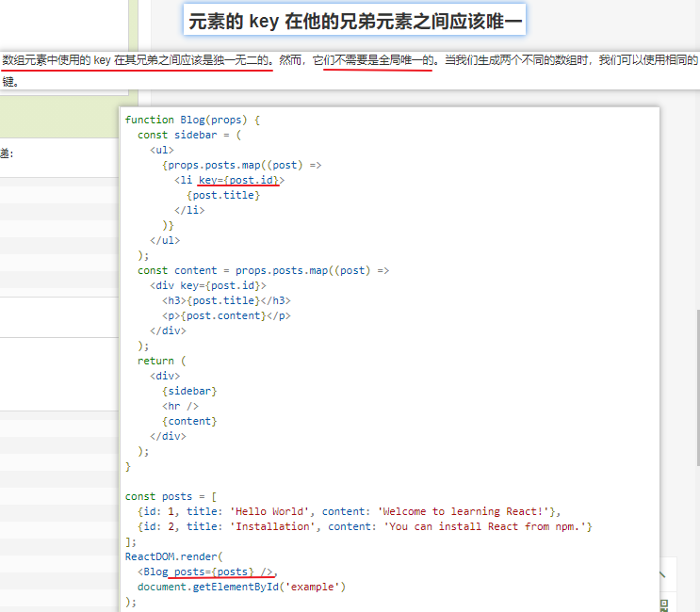700x612 pixels.
Task: Click the return ( code line
Action: [x=162, y=361]
